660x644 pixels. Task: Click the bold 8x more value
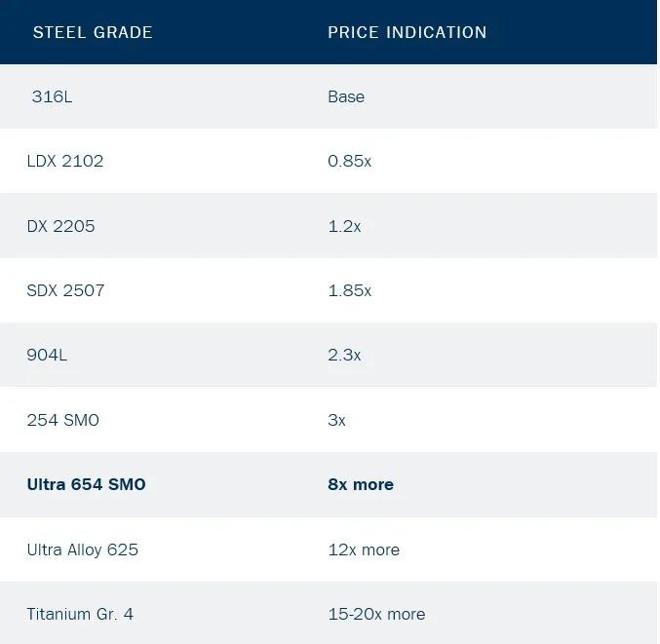(x=361, y=484)
